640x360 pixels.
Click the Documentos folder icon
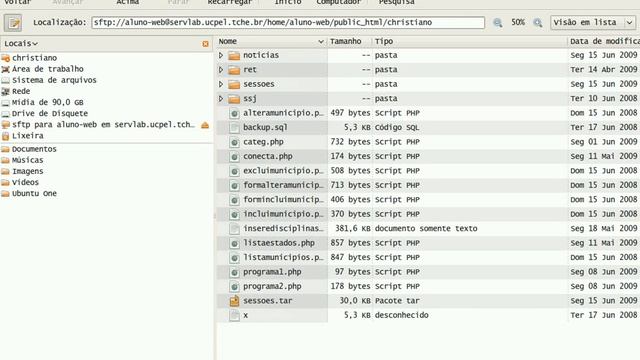(5, 149)
